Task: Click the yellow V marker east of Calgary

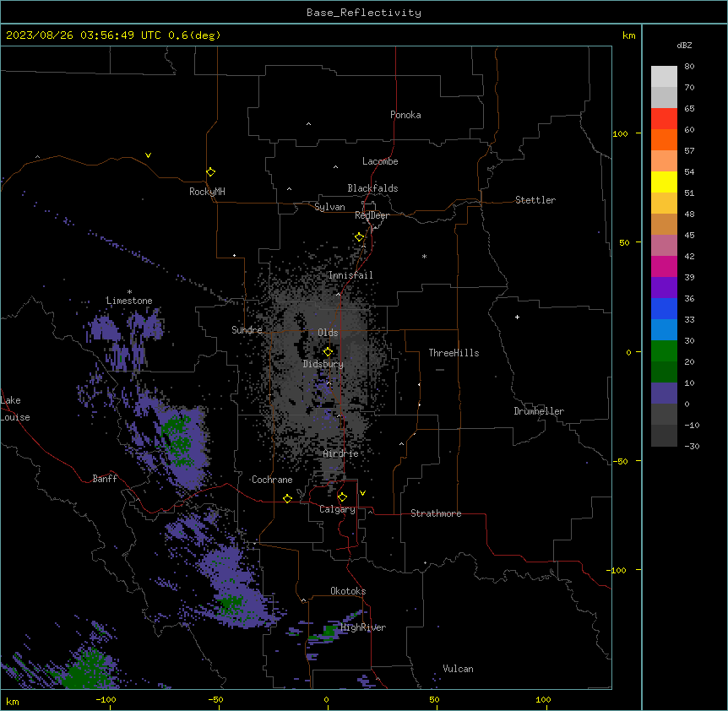Action: click(x=362, y=493)
